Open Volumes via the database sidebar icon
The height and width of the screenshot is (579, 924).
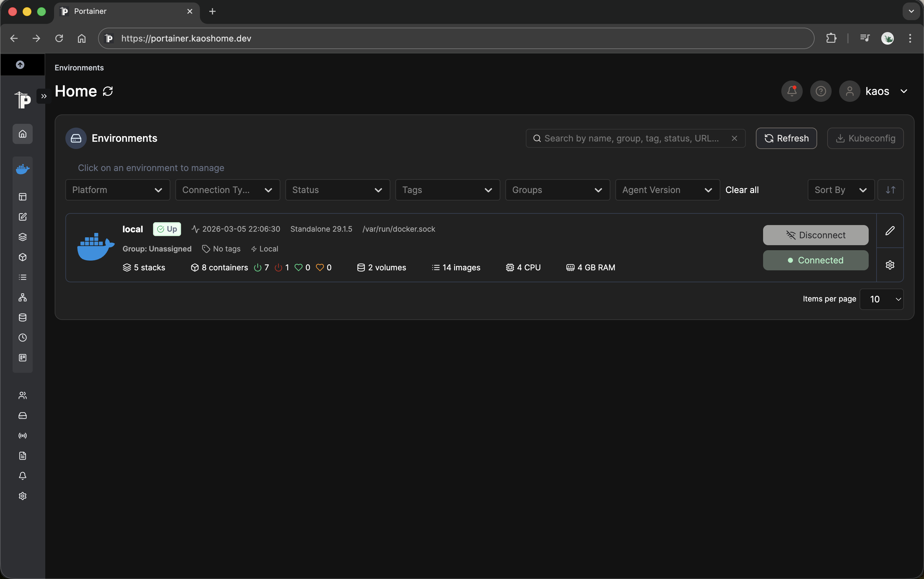point(22,317)
